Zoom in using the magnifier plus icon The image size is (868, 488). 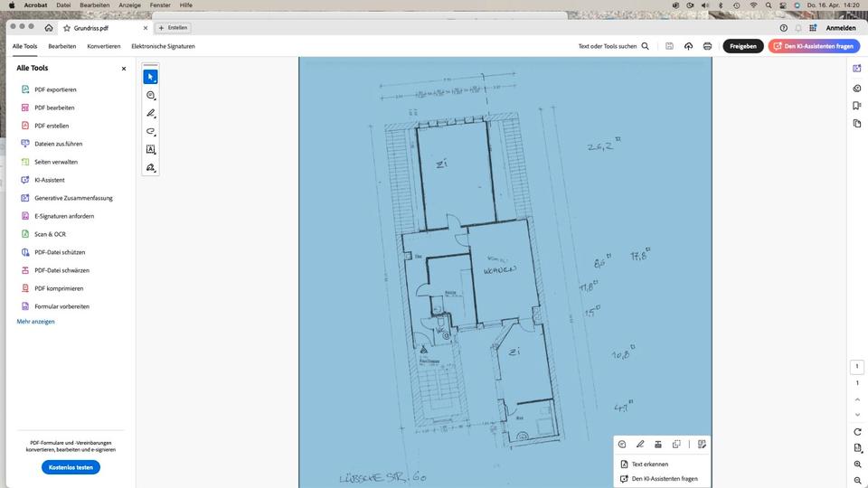[857, 465]
